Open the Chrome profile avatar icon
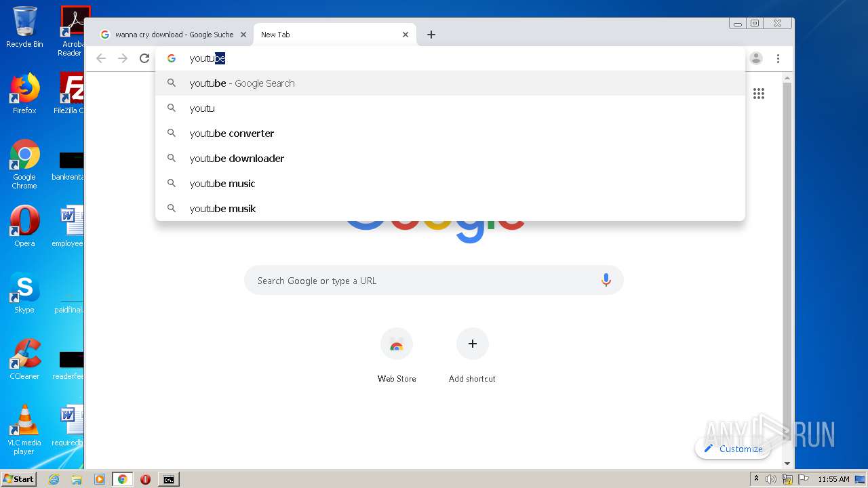 coord(756,58)
